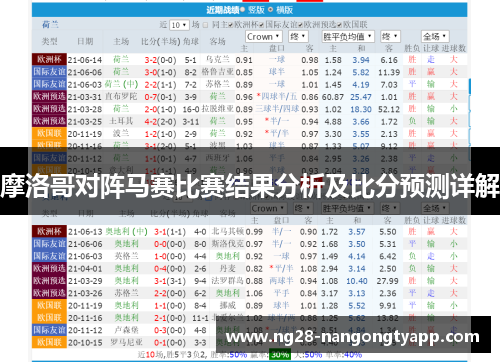The height and width of the screenshot is (362, 500).
Task: Open the away team 斯洛伐克 link
Action: [228, 244]
